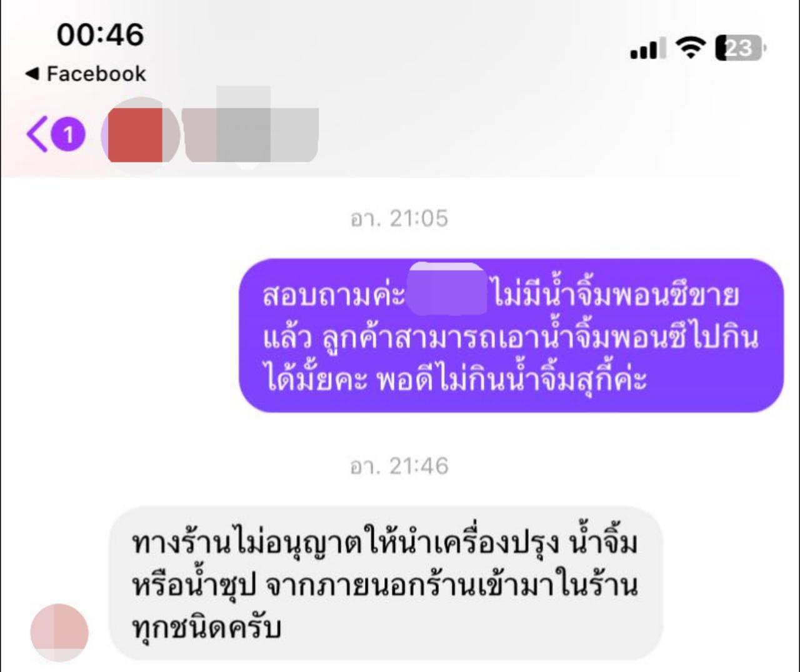Tap the อา. 21:46 timestamp
Screen dimensions: 800x672
(399, 466)
